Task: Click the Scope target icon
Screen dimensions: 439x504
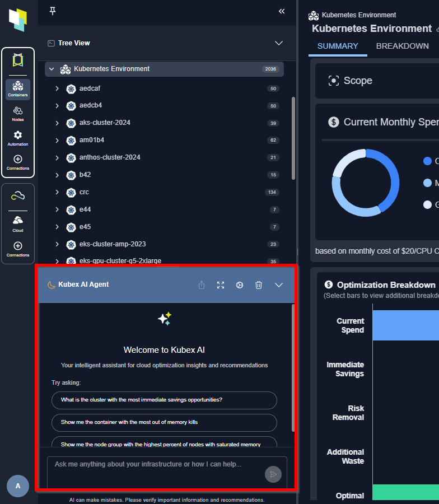Action: click(x=334, y=81)
